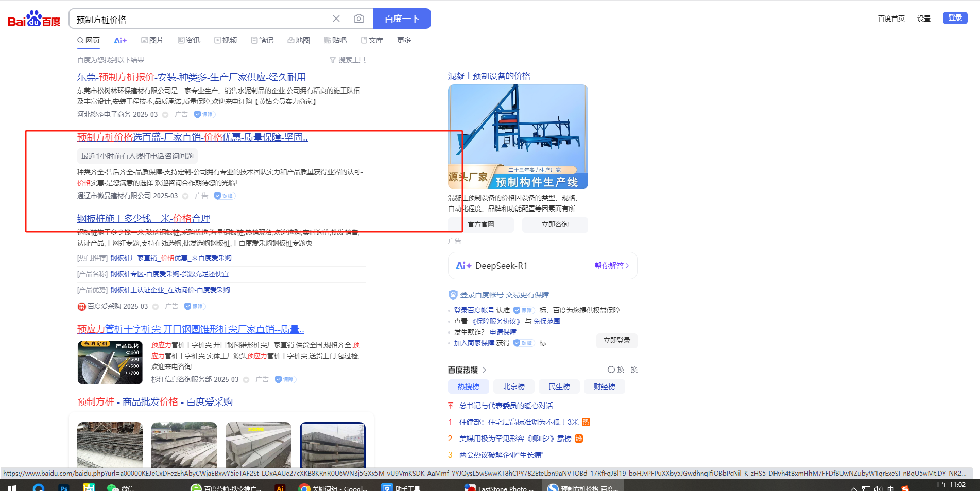Open the 东莞-预制方桩报价 result title
This screenshot has width=980, height=491.
pos(192,77)
